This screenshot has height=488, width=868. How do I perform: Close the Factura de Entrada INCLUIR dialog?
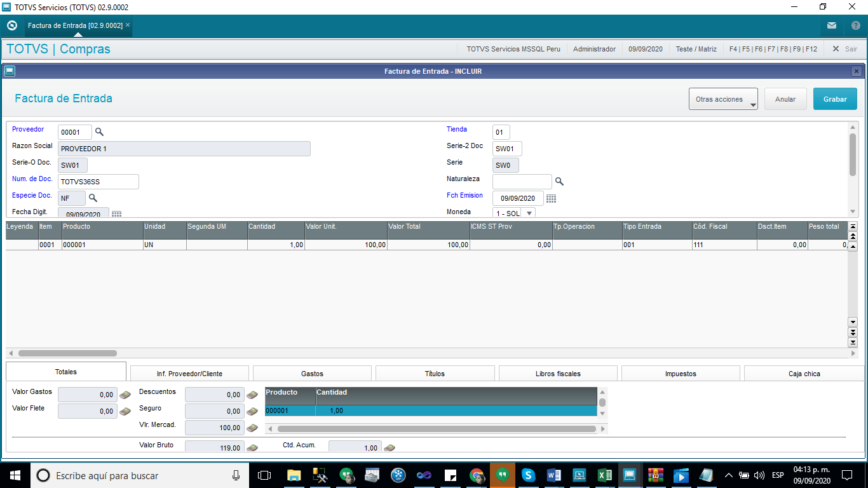tap(856, 71)
